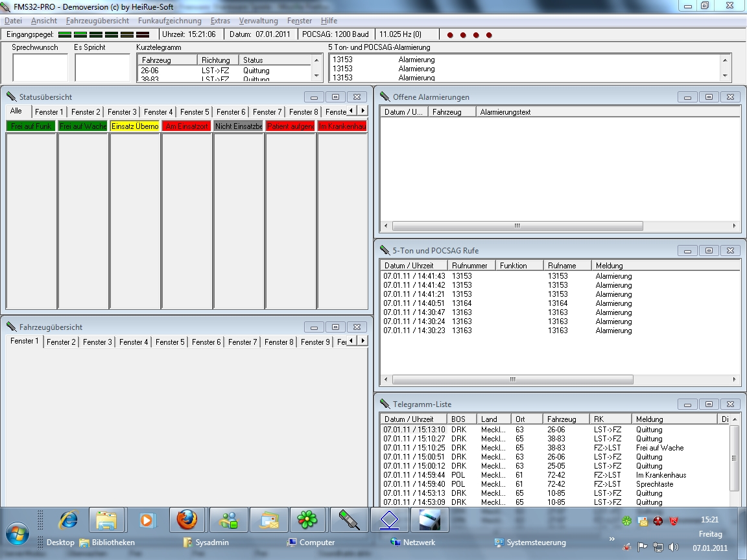Launch Internet Explorer from the taskbar
The image size is (747, 560).
(x=68, y=520)
